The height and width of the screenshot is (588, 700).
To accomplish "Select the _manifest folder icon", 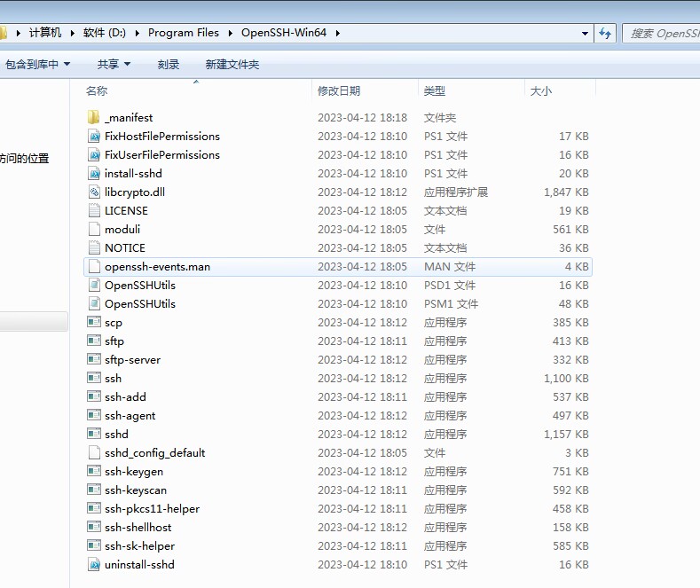I will click(94, 117).
